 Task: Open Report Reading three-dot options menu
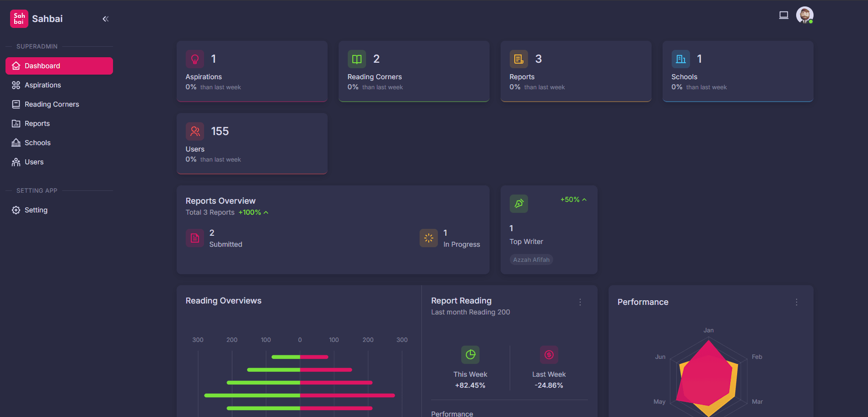pyautogui.click(x=580, y=302)
